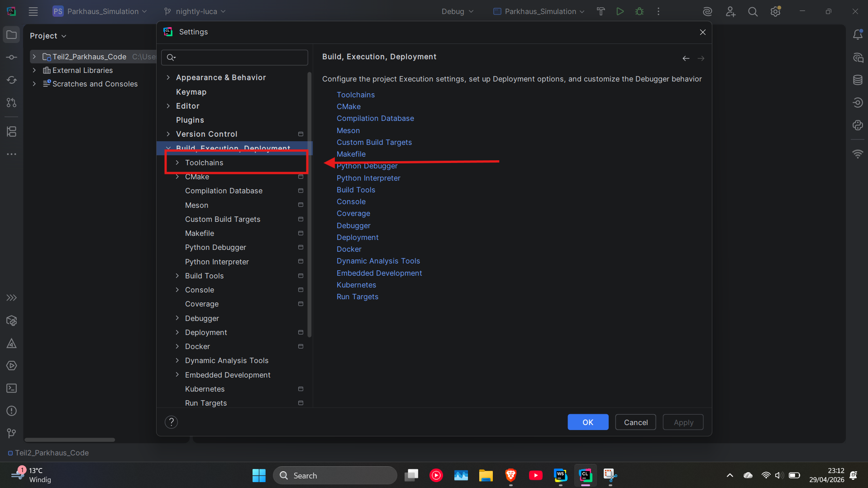Open Brave browser from taskbar
This screenshot has width=868, height=488.
[511, 475]
